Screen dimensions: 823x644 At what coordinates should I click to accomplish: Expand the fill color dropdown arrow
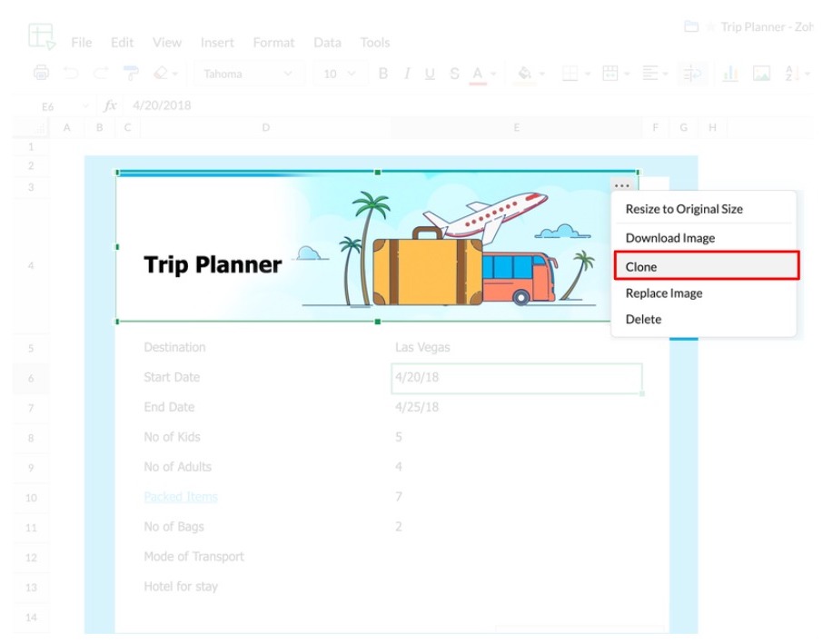[541, 74]
